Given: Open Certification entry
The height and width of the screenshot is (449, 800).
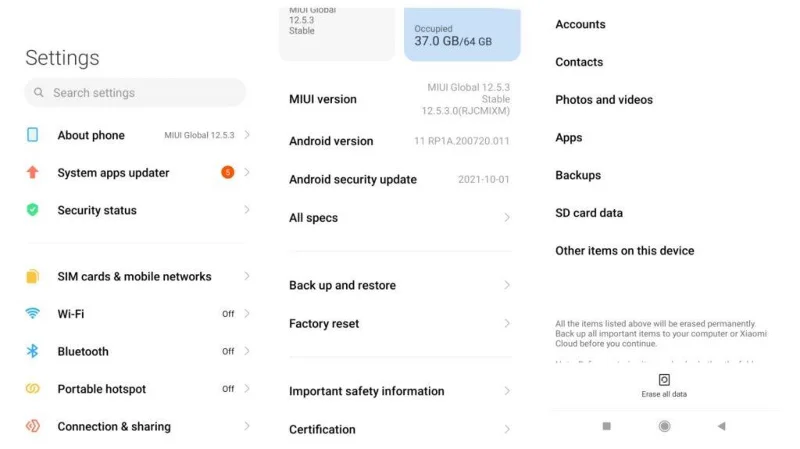Looking at the screenshot, I should [x=400, y=429].
